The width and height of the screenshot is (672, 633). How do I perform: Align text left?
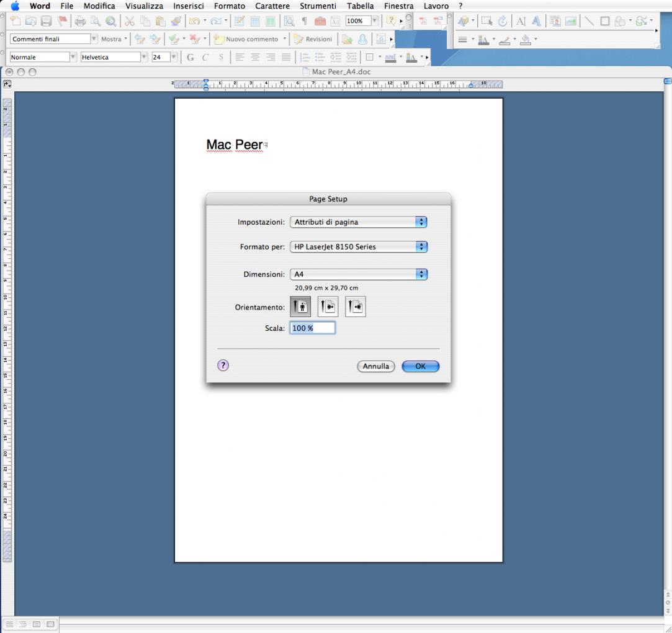(x=240, y=57)
